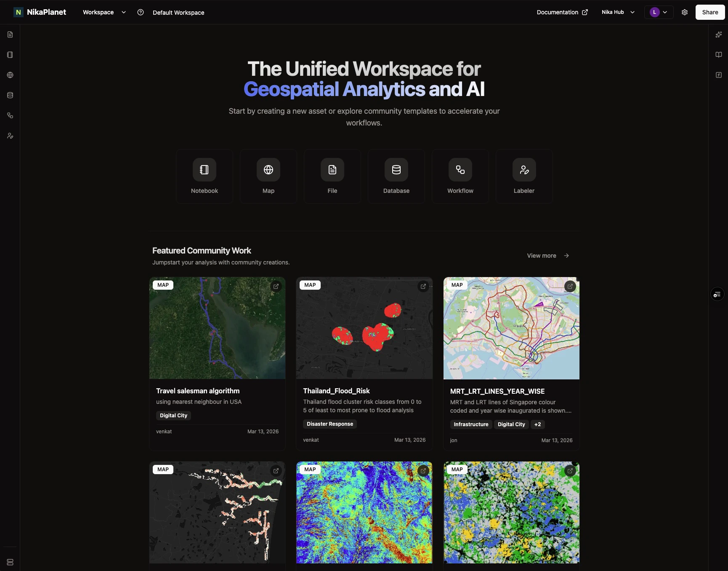Open the documentation book icon on the right sidebar

coord(719,55)
